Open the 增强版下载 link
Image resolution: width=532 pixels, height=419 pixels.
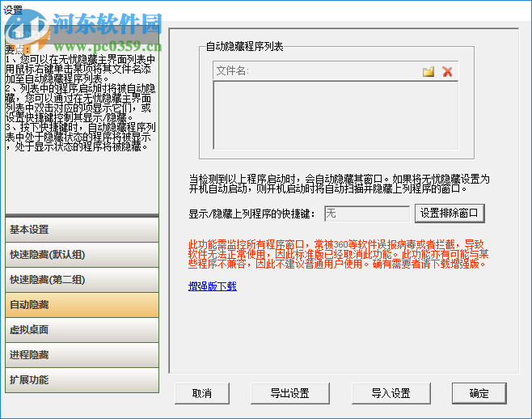click(x=213, y=286)
